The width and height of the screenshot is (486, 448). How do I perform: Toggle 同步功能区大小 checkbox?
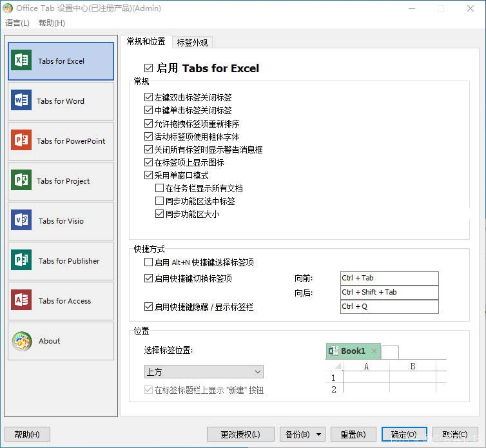(159, 214)
